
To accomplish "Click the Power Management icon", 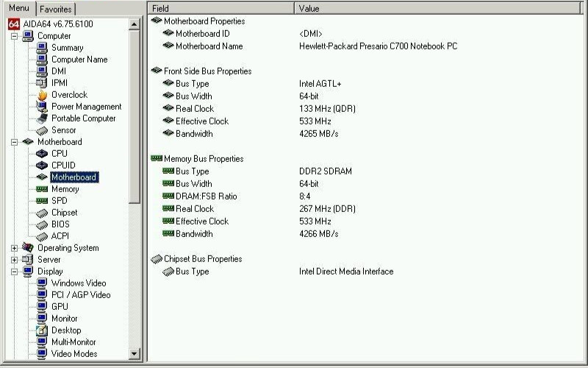I will (x=42, y=107).
